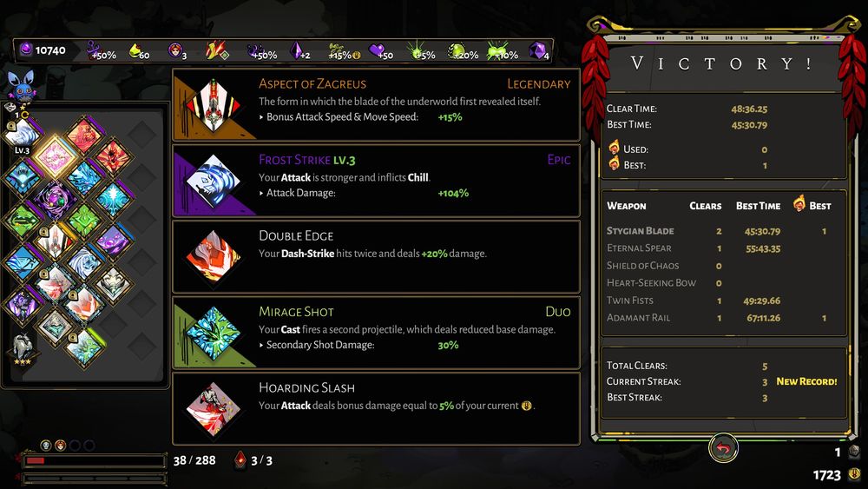
Task: Open the Frost Strike Lv.3 entry
Action: click(377, 181)
